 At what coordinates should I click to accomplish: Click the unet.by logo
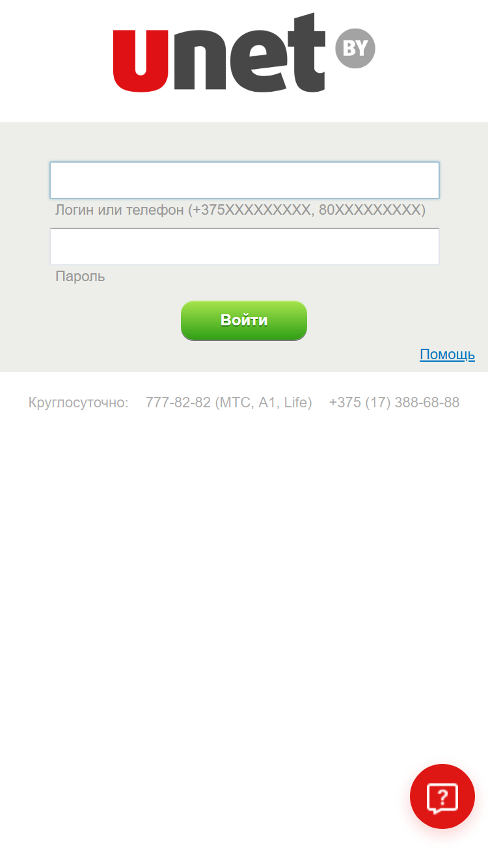(x=244, y=53)
